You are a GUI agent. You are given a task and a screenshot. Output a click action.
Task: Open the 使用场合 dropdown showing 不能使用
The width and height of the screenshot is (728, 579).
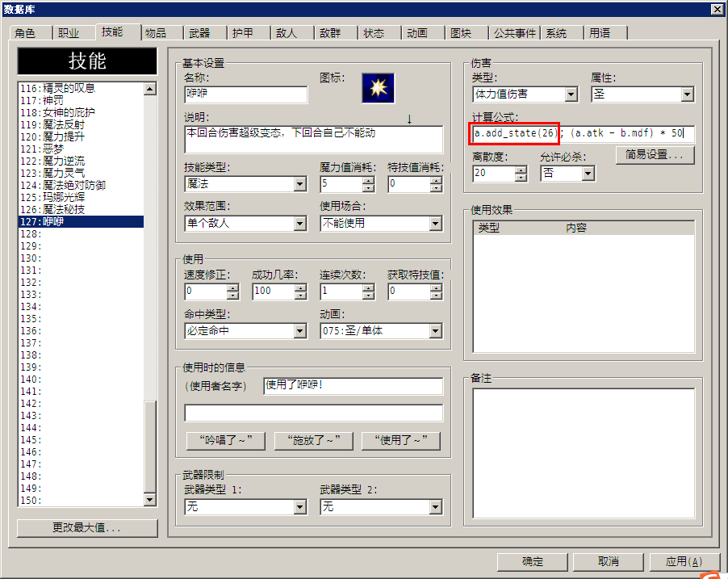381,224
